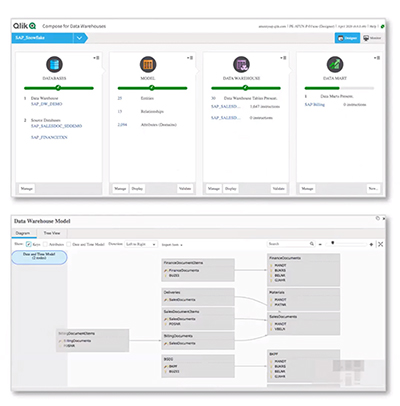Open the SAP_FINANCETXN link

click(49, 137)
